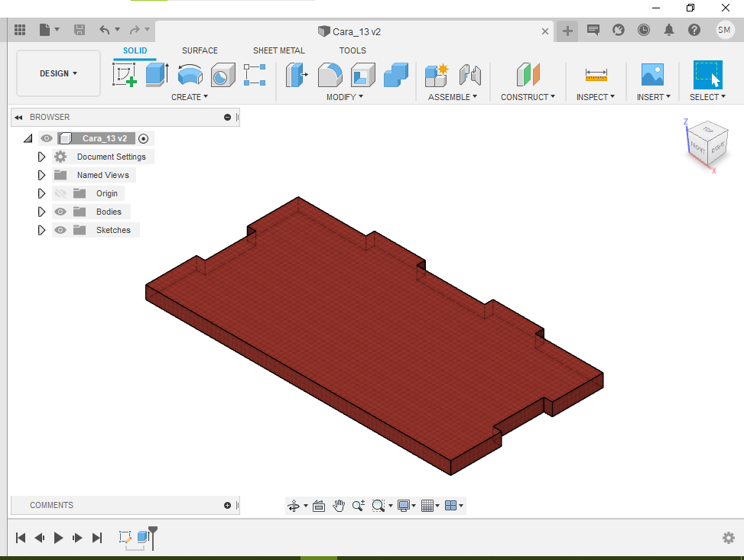Click the New Component icon
The image size is (744, 560).
coord(437,74)
